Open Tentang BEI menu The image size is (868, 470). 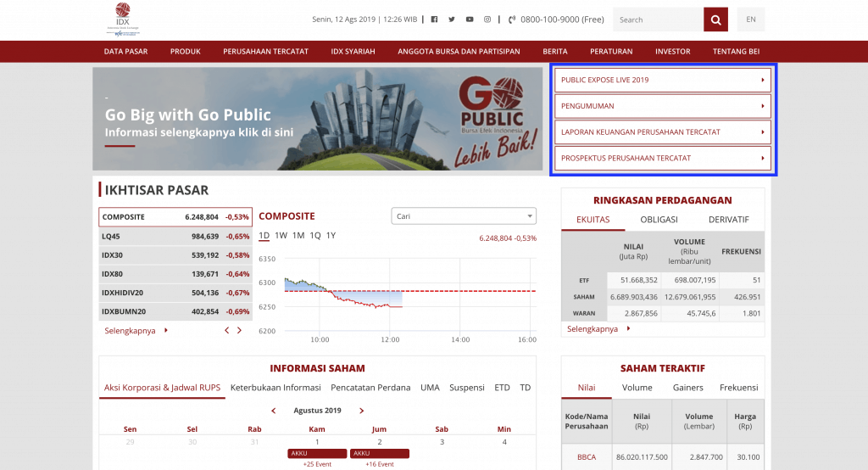pos(737,52)
